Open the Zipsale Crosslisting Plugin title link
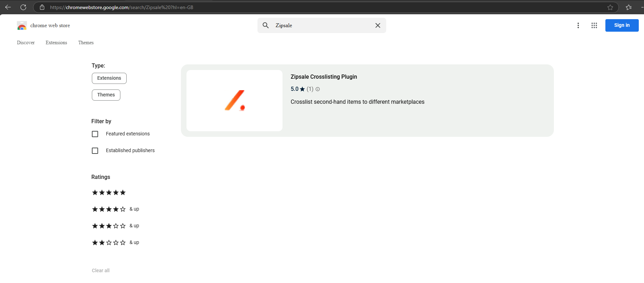The height and width of the screenshot is (283, 644). [x=324, y=77]
